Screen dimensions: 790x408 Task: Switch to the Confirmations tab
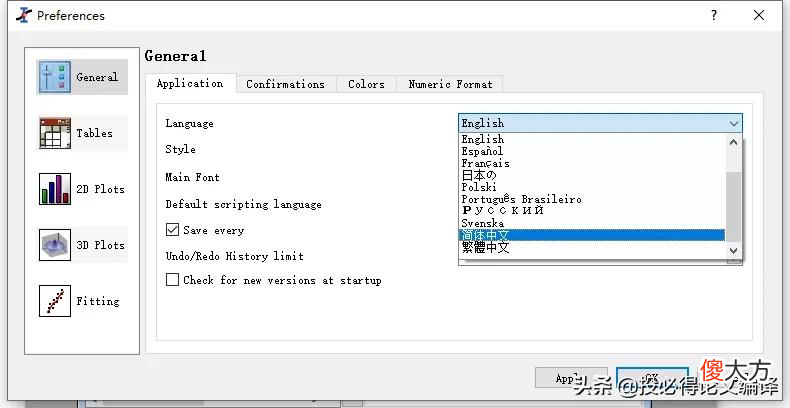[286, 85]
